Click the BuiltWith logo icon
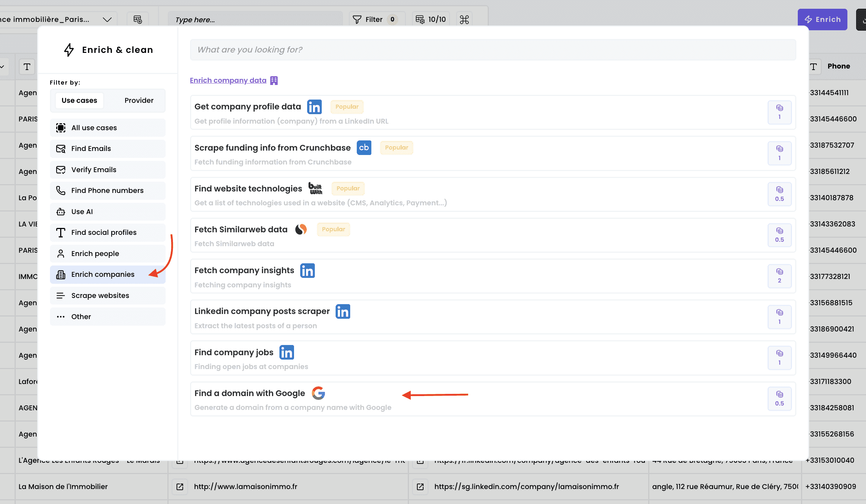This screenshot has height=504, width=866. pyautogui.click(x=315, y=189)
